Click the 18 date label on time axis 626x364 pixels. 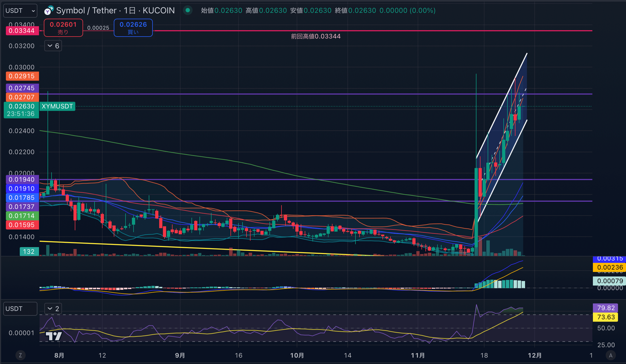(x=484, y=355)
